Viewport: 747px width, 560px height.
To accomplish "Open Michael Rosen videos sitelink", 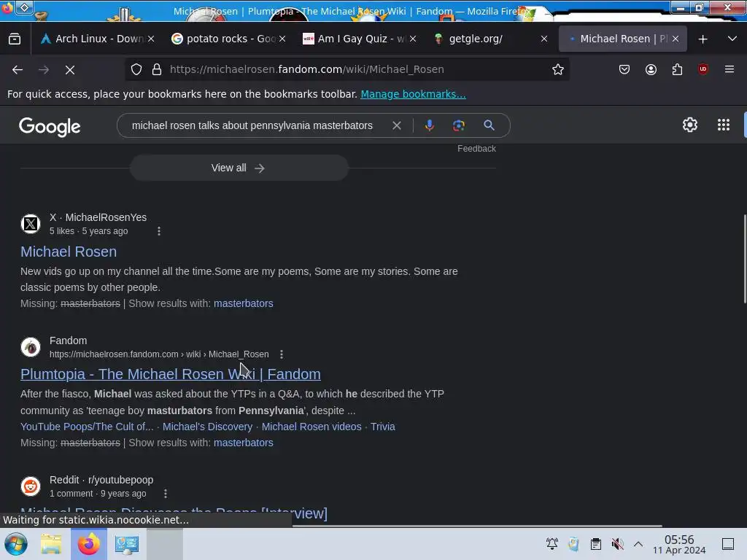I will point(311,427).
